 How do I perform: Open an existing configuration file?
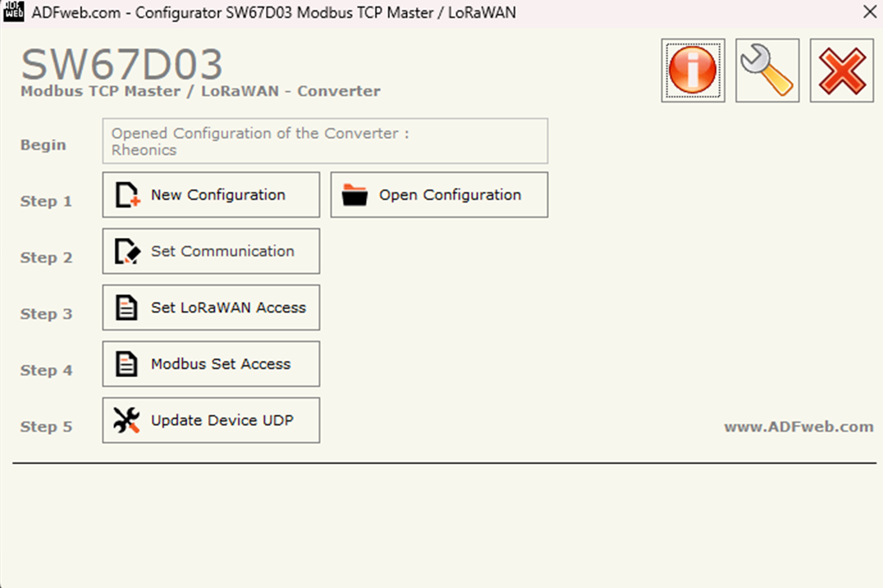coord(439,194)
